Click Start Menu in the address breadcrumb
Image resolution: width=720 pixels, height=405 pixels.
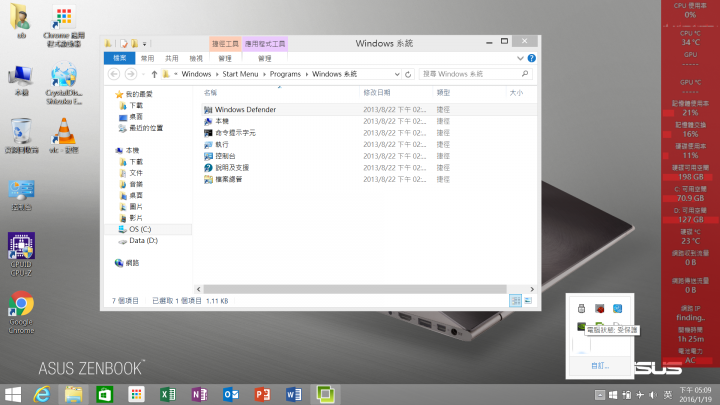[x=240, y=74]
